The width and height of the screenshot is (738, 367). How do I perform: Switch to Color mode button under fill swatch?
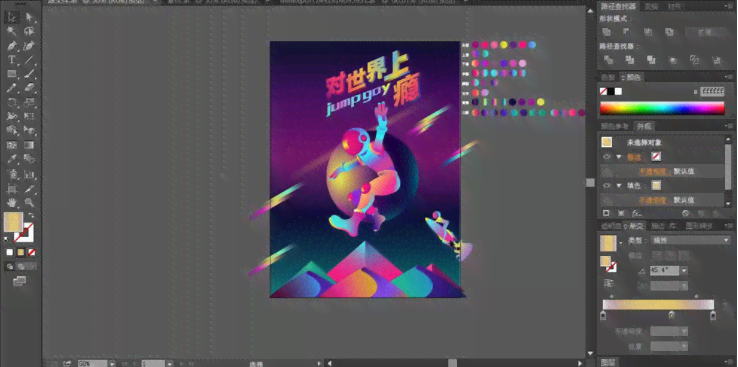[x=9, y=252]
